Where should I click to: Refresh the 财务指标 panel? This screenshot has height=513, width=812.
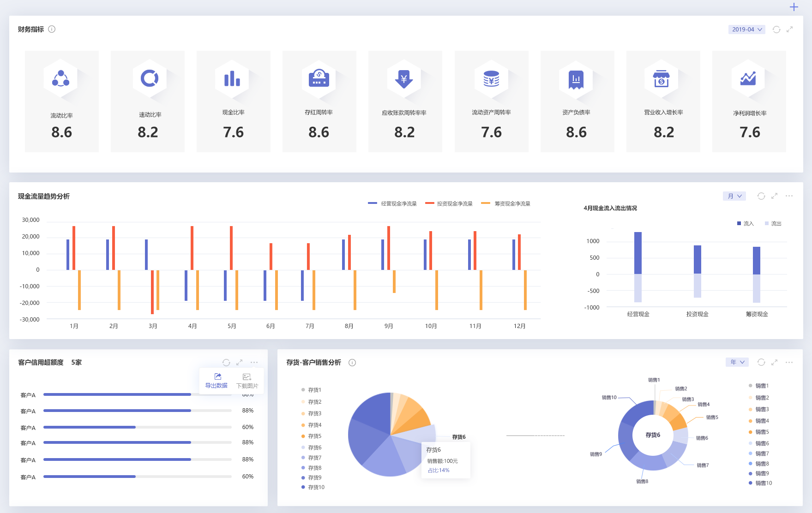(776, 30)
